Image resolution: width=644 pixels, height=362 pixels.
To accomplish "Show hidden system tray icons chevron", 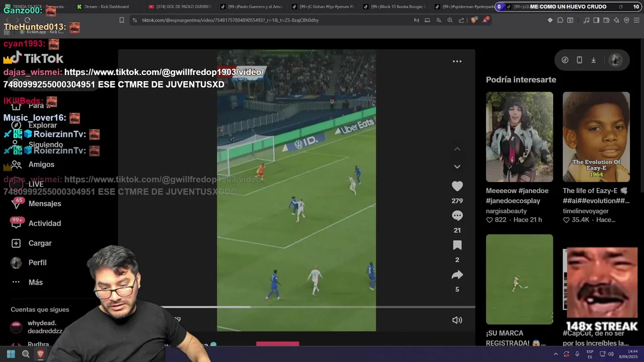I will [x=555, y=354].
